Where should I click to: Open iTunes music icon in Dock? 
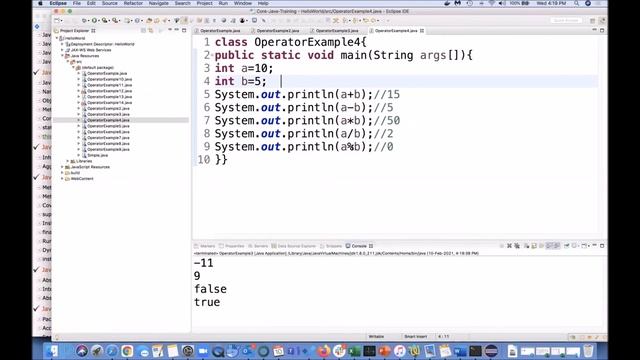click(x=400, y=351)
